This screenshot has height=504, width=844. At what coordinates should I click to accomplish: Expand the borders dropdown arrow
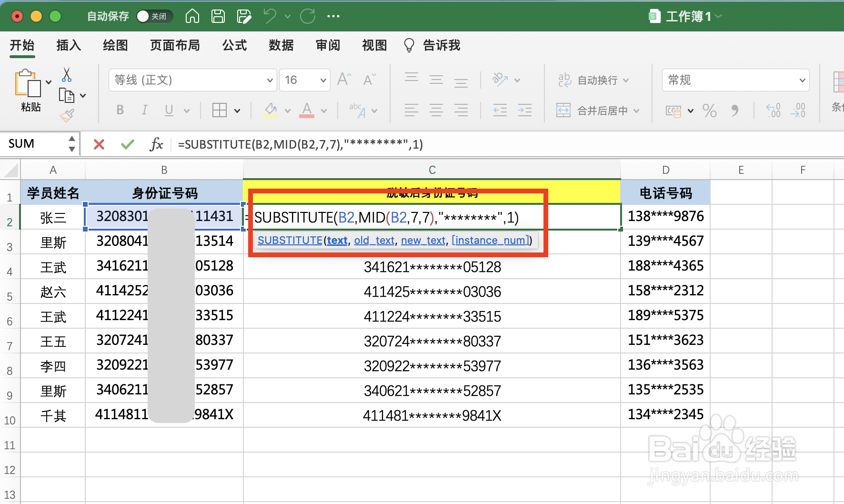coord(237,111)
